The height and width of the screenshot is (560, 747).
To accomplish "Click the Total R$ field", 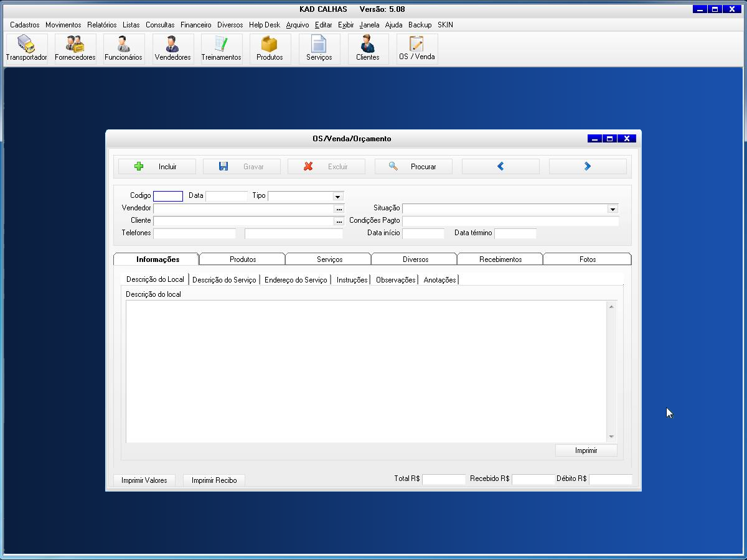I will click(x=444, y=479).
